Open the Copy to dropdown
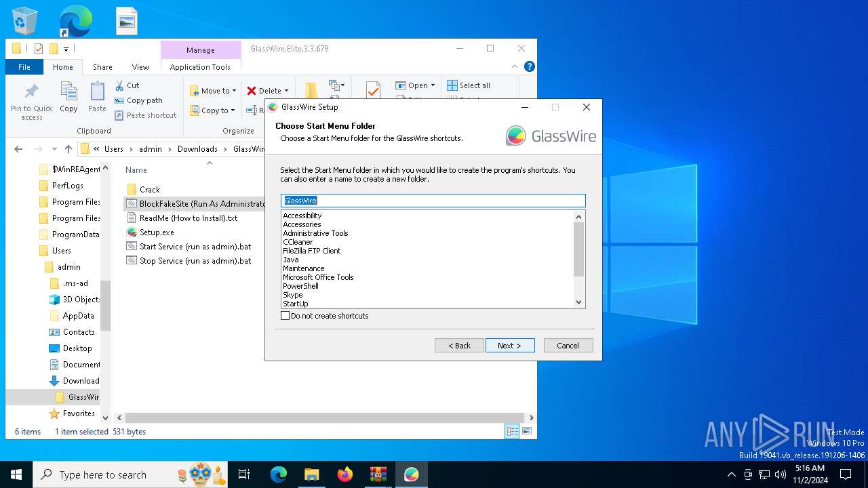Viewport: 868px width, 488px height. 212,110
